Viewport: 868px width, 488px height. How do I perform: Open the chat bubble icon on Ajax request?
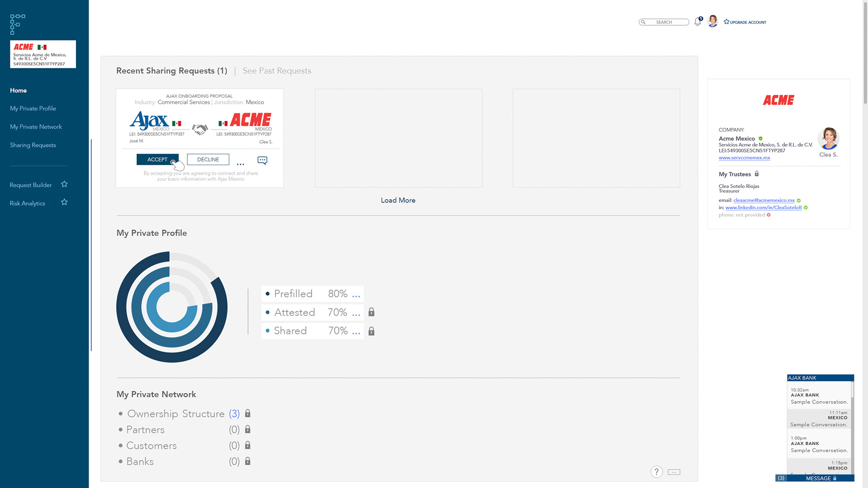262,160
